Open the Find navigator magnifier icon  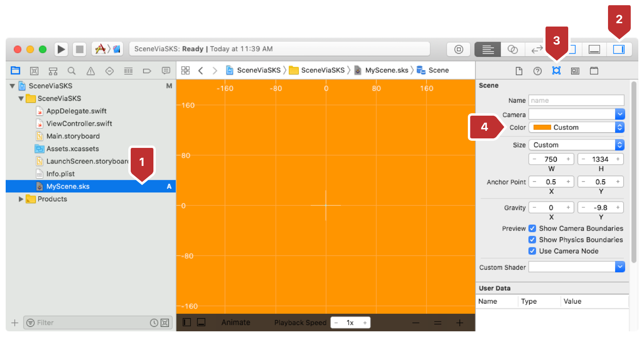click(x=72, y=71)
